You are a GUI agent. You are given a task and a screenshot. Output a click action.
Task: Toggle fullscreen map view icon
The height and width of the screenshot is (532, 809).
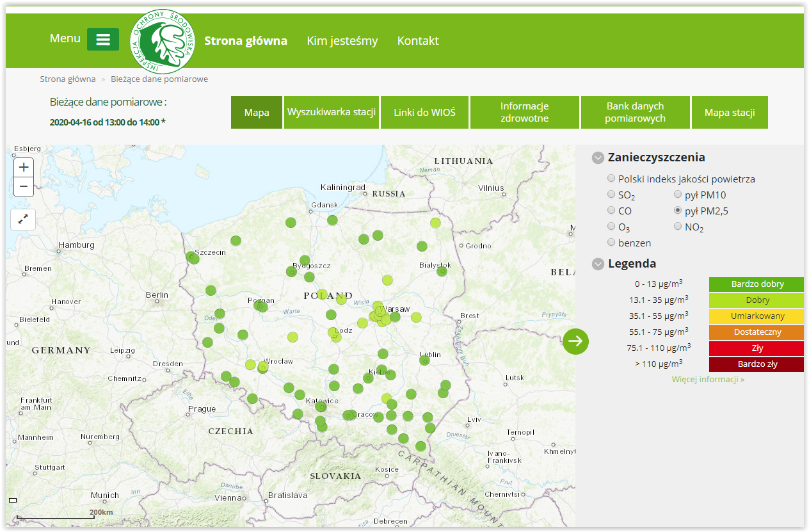pos(23,219)
